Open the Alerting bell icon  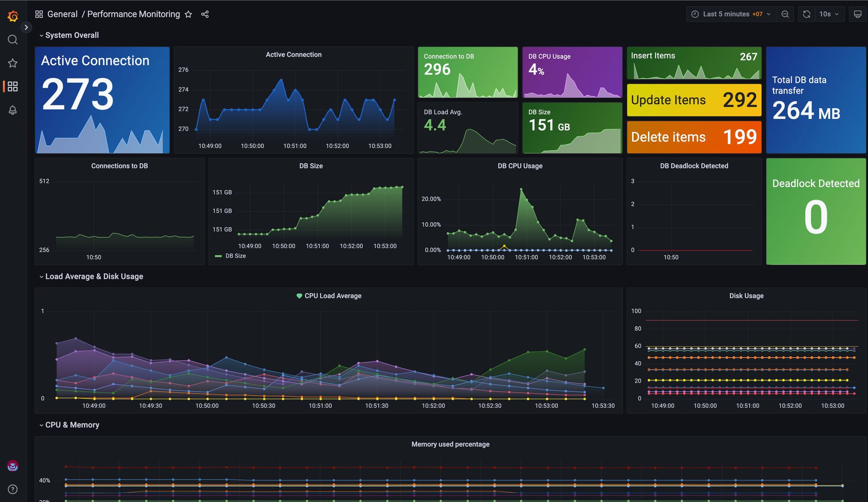(x=13, y=110)
